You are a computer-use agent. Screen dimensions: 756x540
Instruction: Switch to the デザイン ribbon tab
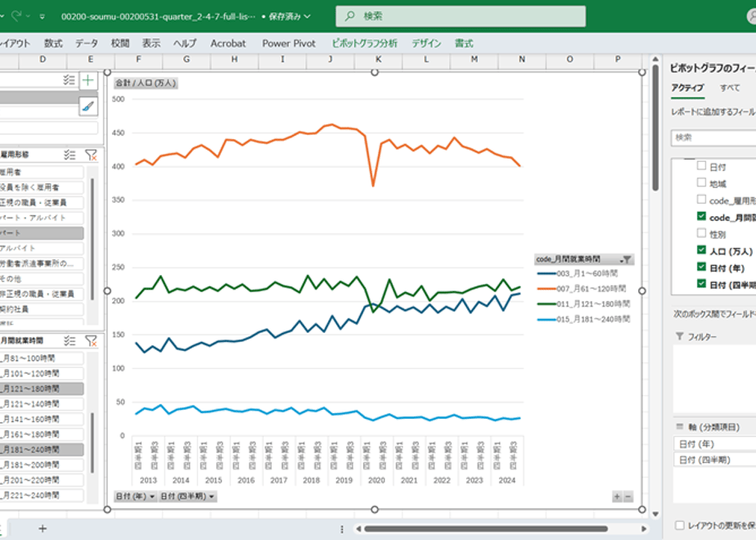tap(426, 43)
